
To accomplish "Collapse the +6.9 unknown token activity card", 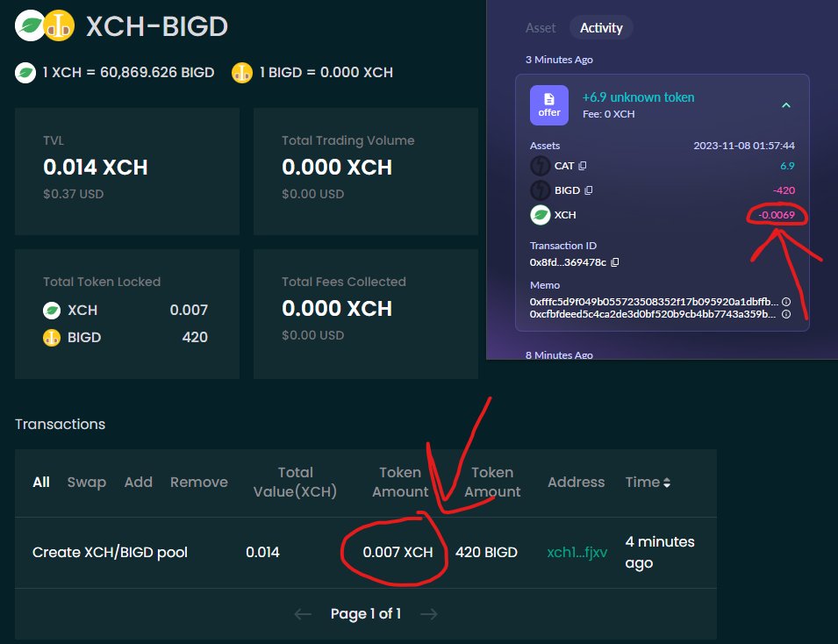I will click(785, 105).
